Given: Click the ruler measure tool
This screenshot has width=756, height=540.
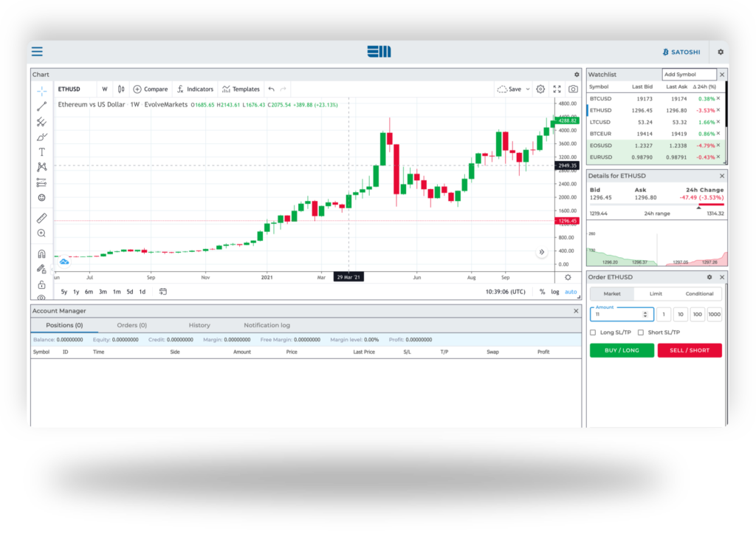Looking at the screenshot, I should [41, 218].
